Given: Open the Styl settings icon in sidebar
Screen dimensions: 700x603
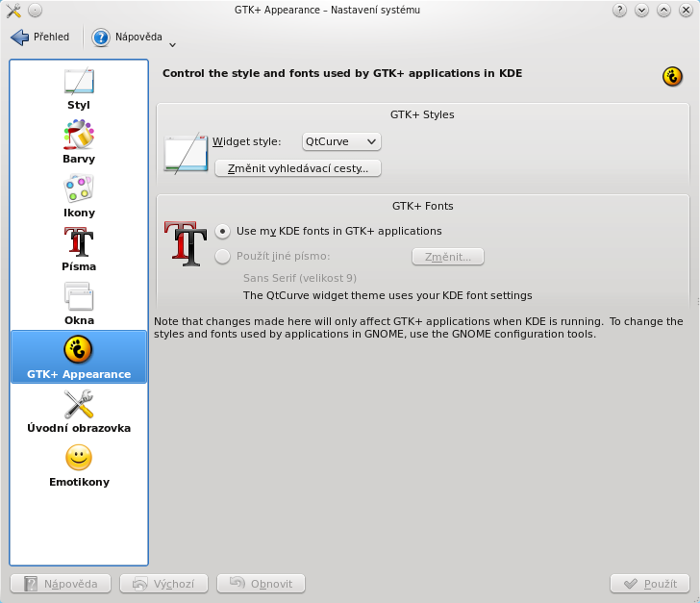Looking at the screenshot, I should click(x=79, y=88).
